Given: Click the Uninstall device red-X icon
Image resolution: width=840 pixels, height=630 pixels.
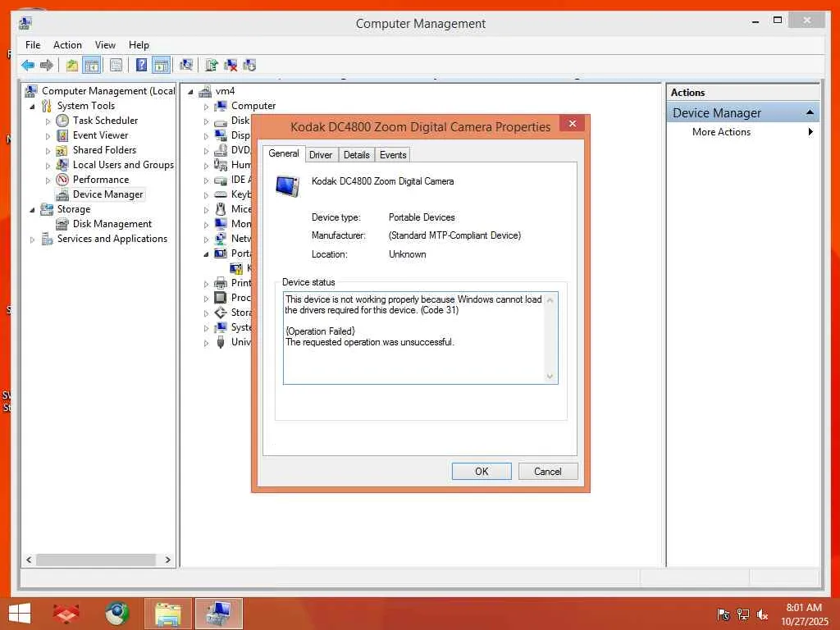Looking at the screenshot, I should [231, 66].
